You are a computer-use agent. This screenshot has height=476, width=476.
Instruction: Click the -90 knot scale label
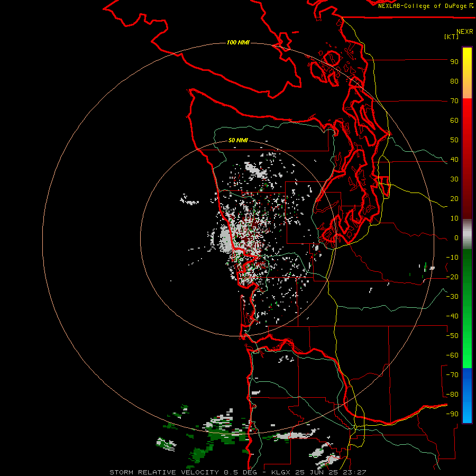pos(452,414)
